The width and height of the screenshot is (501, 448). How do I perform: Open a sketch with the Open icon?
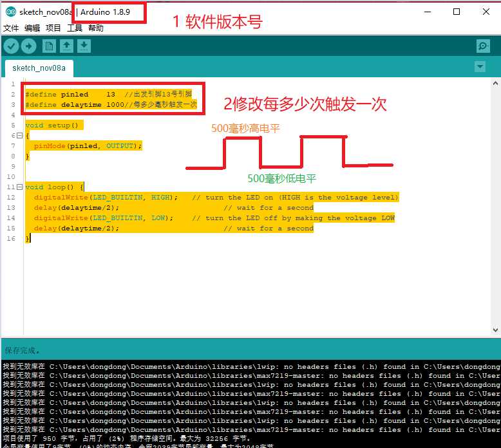66,46
